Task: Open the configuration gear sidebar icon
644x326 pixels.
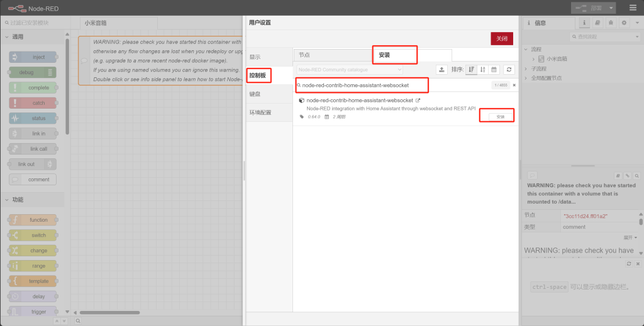Action: [624, 23]
